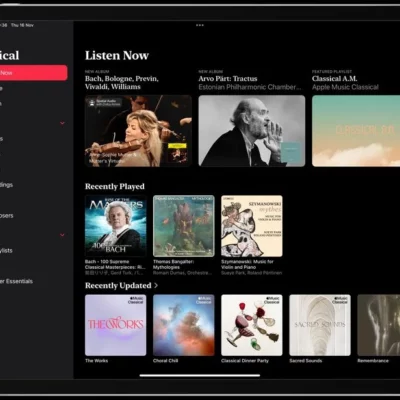The image size is (400, 400).
Task: Open the Remembrance playlist cover
Action: point(379,325)
